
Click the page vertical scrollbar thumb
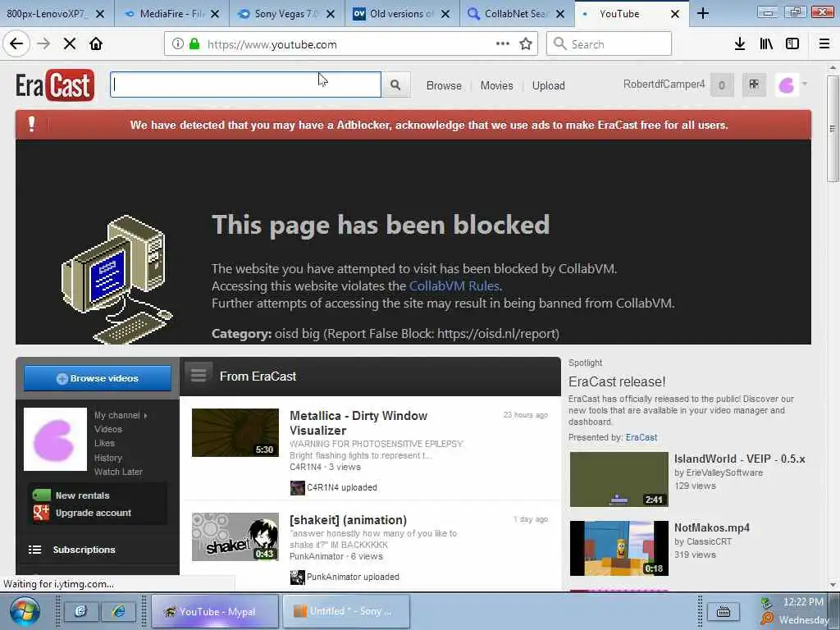tap(832, 129)
